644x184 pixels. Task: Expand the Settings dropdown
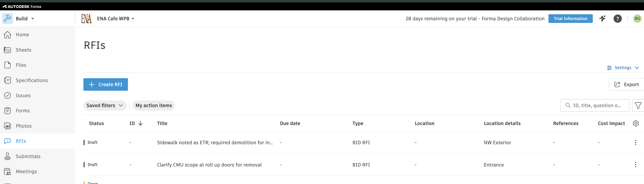pyautogui.click(x=623, y=68)
